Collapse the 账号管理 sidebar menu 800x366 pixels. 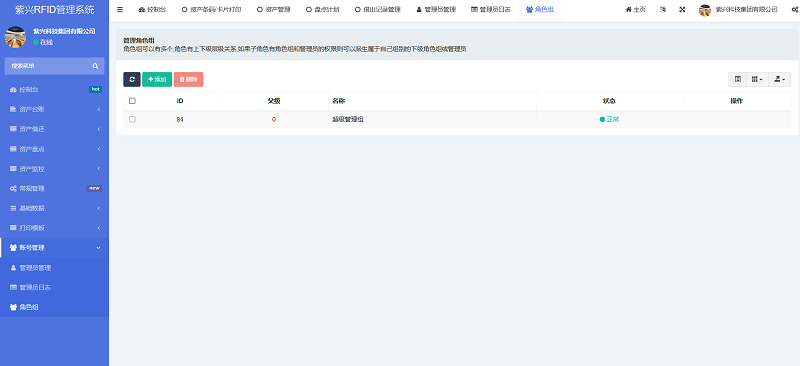[54, 248]
